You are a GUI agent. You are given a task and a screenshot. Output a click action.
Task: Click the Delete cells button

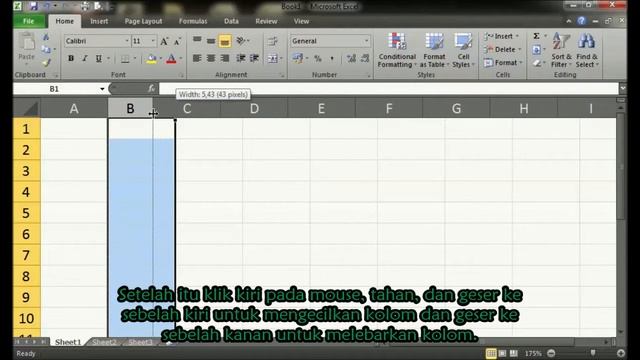[502, 49]
